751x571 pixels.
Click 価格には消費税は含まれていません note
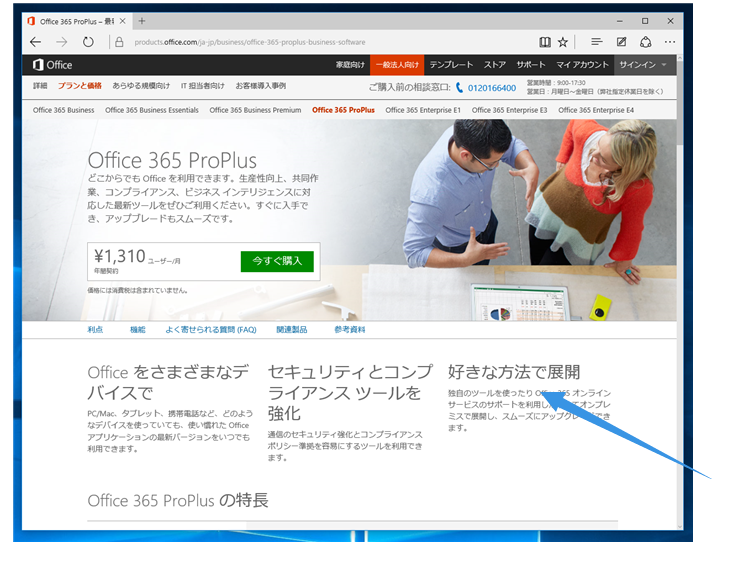point(137,290)
